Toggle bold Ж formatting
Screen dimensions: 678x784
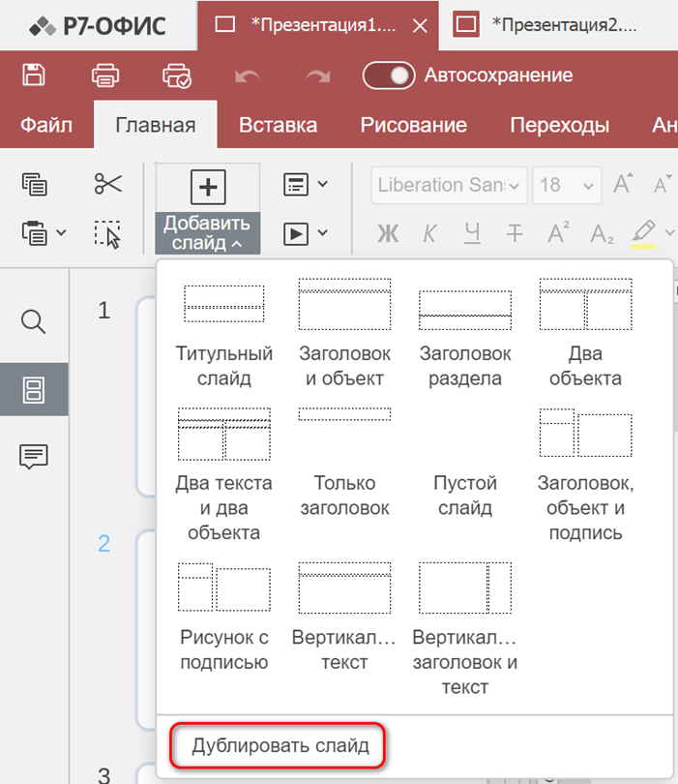coord(388,233)
